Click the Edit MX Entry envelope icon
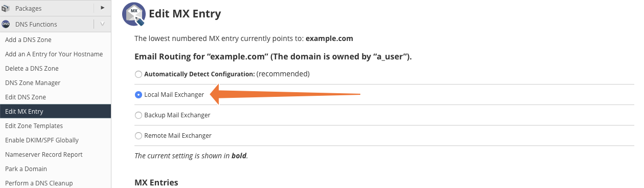 (x=133, y=14)
